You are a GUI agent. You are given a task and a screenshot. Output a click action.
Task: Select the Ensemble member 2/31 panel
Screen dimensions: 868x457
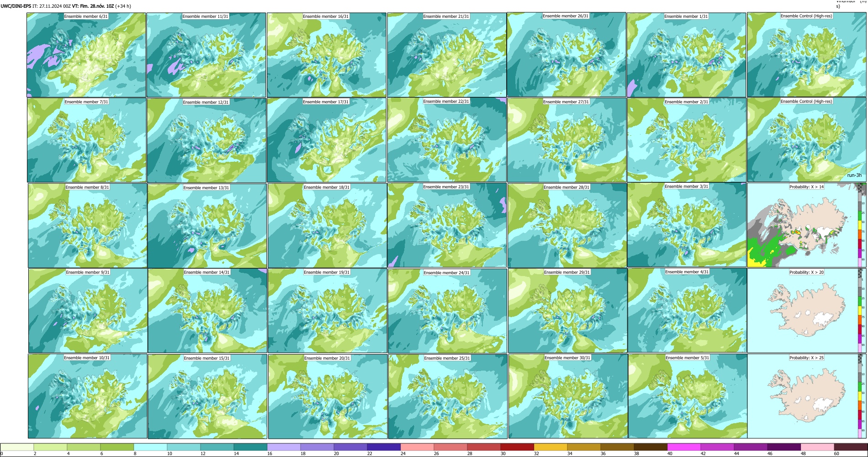pos(687,140)
